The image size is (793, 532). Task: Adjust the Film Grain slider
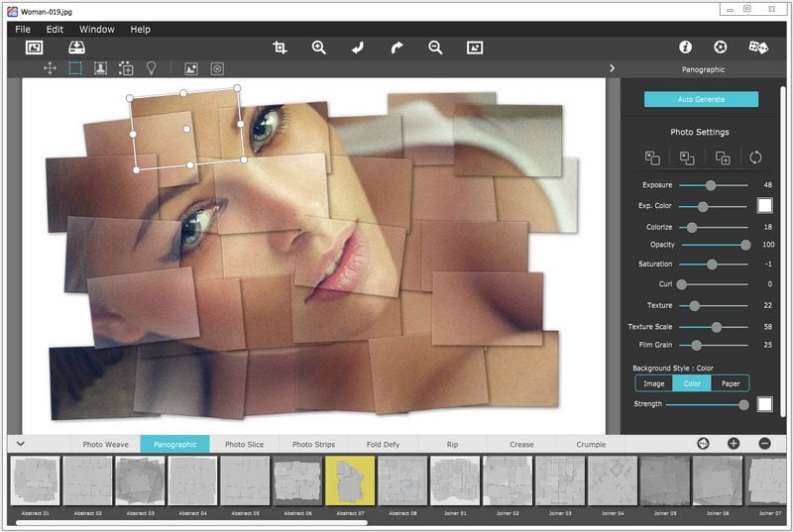[713, 345]
